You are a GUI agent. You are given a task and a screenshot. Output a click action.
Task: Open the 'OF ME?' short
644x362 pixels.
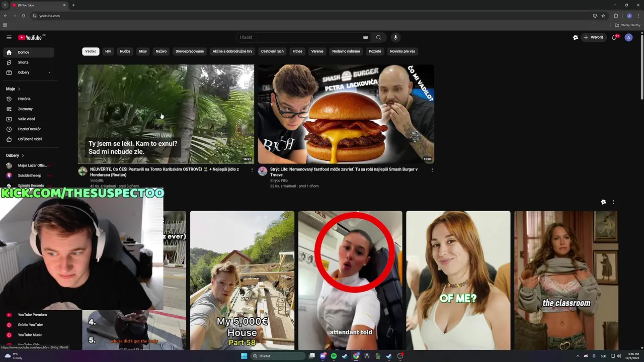[458, 280]
